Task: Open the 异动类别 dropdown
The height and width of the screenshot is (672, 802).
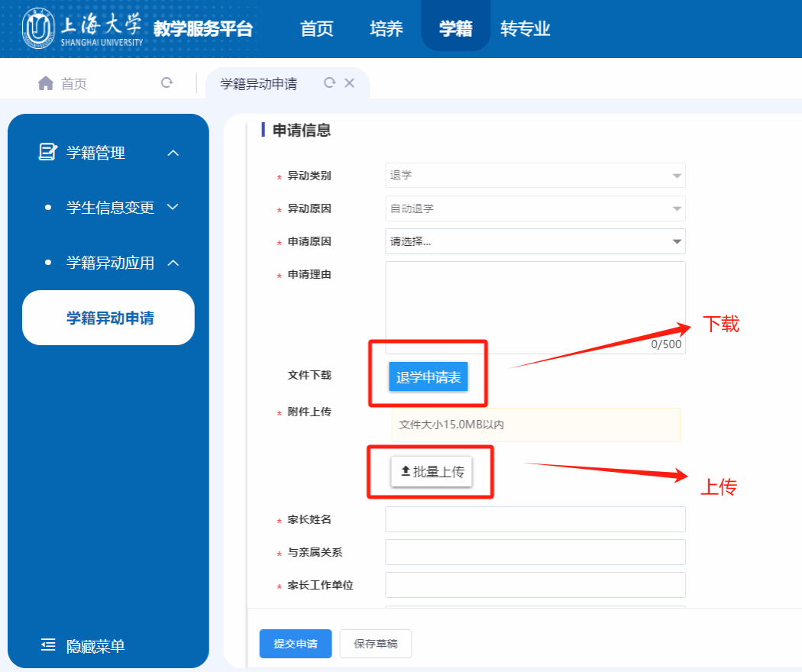Action: [535, 176]
